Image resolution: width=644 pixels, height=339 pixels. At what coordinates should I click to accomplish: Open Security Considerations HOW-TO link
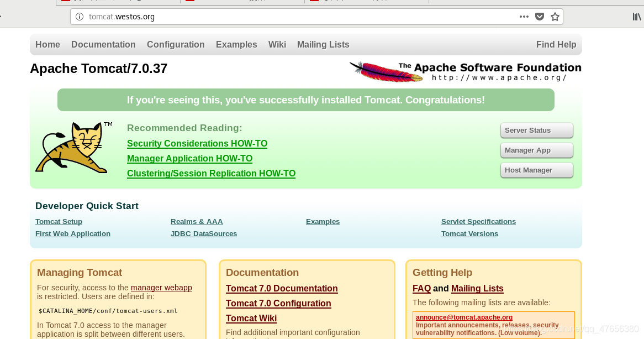coord(197,144)
